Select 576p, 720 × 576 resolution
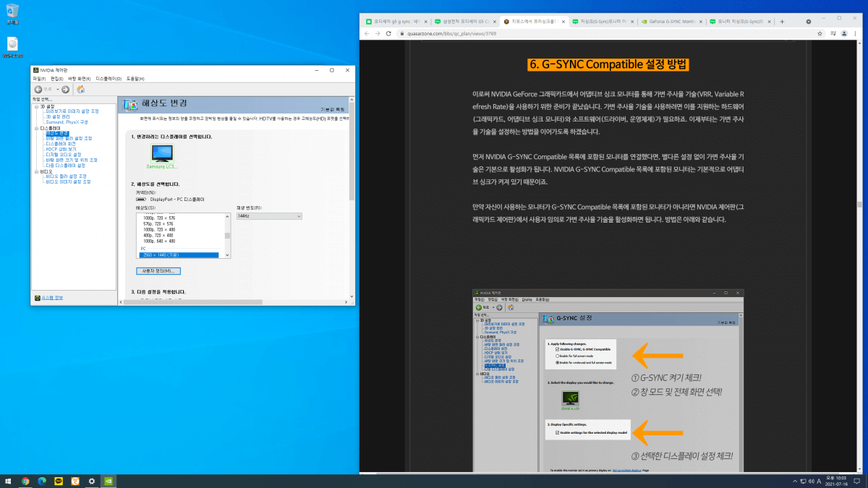The width and height of the screenshot is (868, 488). (158, 224)
